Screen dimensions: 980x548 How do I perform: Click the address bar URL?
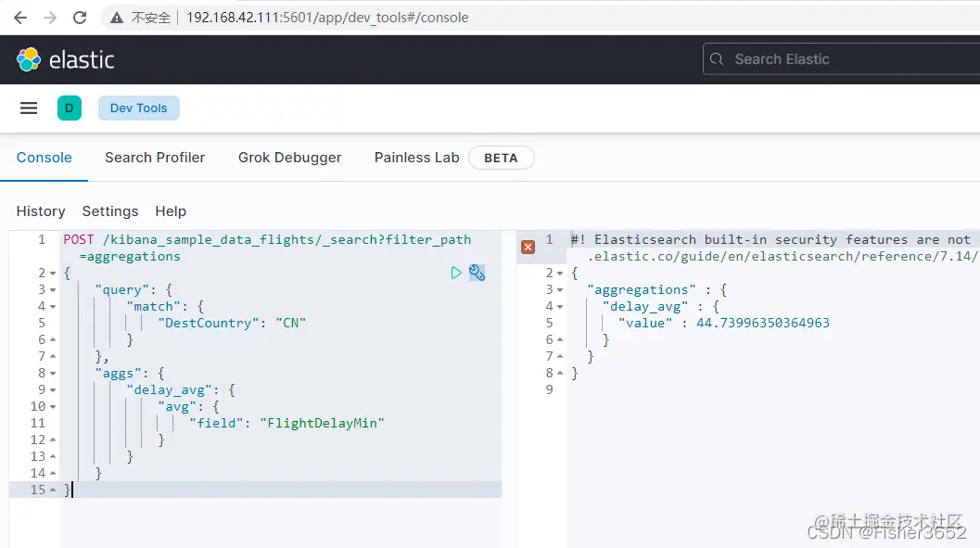[x=327, y=18]
